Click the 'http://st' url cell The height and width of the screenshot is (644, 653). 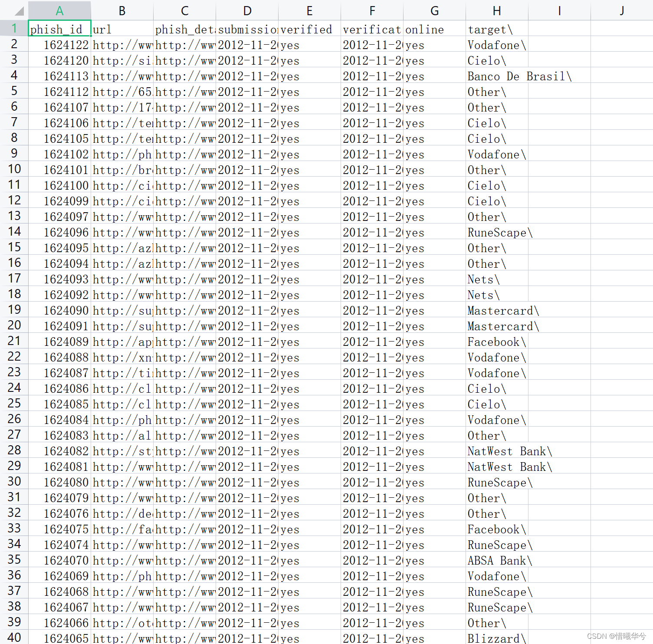click(x=122, y=450)
